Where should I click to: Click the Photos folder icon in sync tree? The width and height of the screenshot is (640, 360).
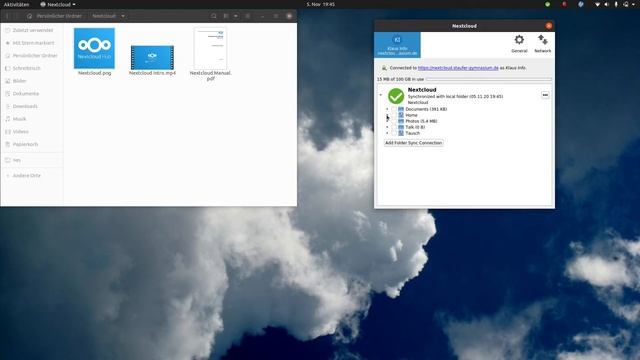click(x=401, y=121)
